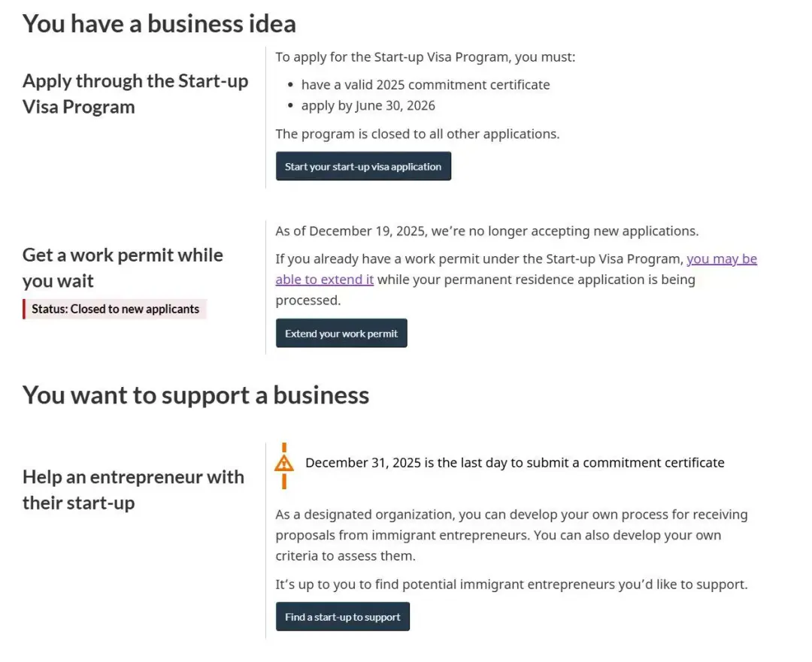
Task: Click the 'You want to support a business' heading
Action: click(x=195, y=394)
